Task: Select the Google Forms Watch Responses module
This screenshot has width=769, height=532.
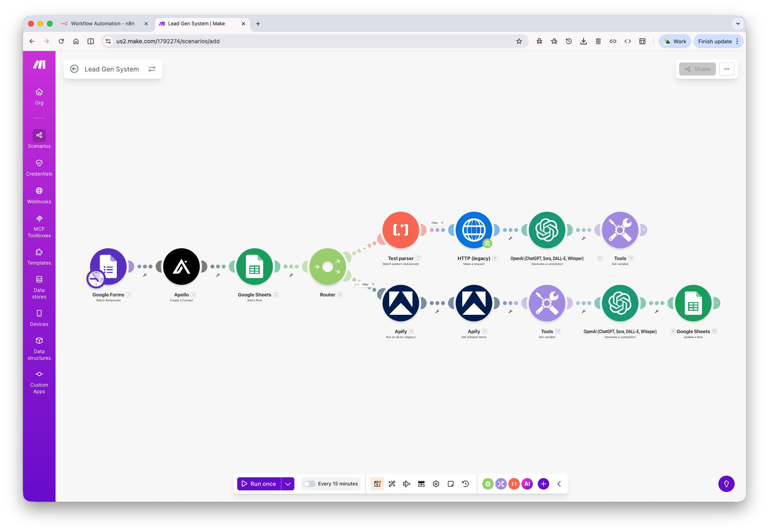Action: click(x=108, y=267)
